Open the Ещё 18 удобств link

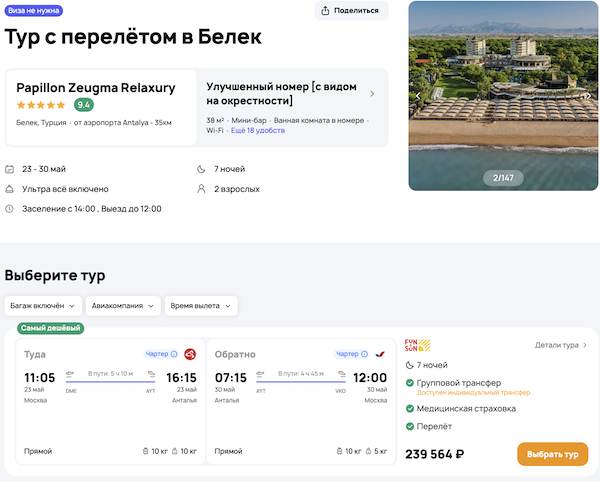pyautogui.click(x=256, y=130)
